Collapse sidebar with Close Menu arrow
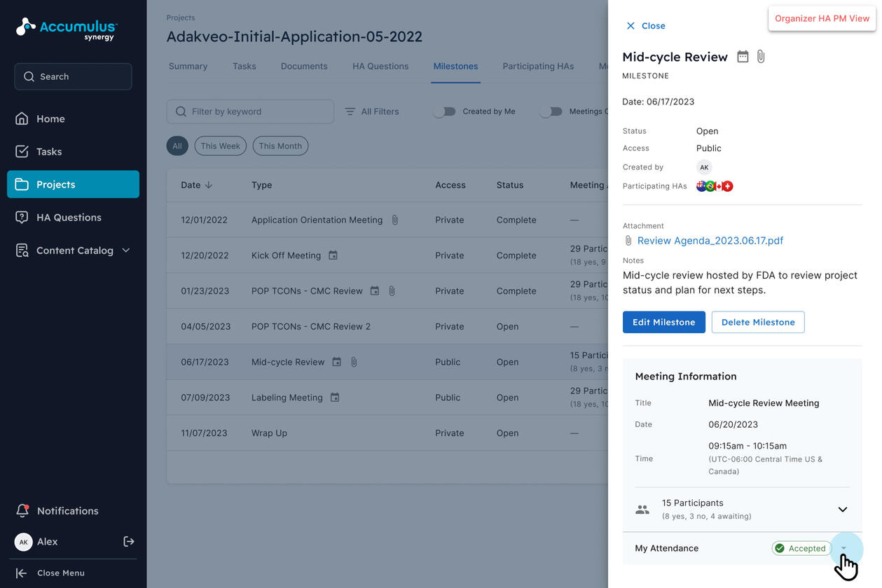The height and width of the screenshot is (588, 882). [x=22, y=573]
